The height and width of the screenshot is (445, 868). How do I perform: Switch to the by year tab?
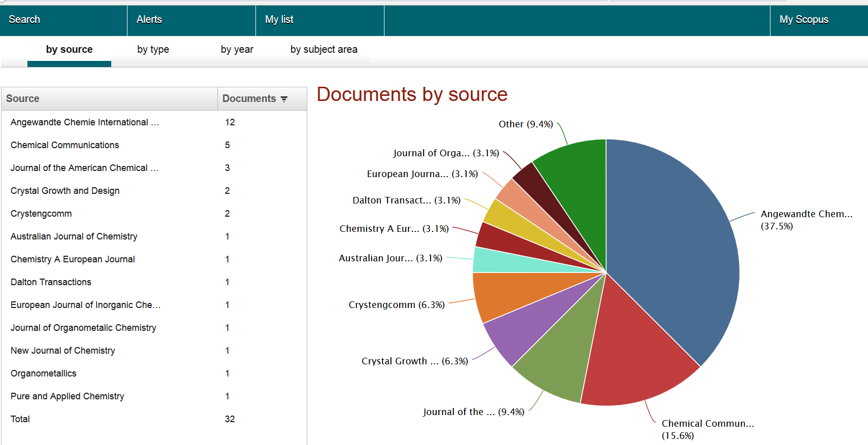[237, 50]
